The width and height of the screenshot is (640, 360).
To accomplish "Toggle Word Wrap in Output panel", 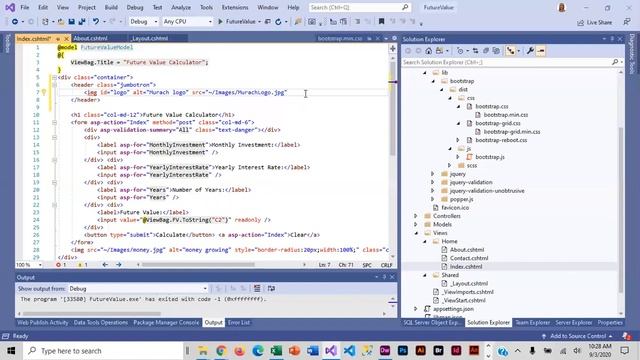I will coord(271,289).
